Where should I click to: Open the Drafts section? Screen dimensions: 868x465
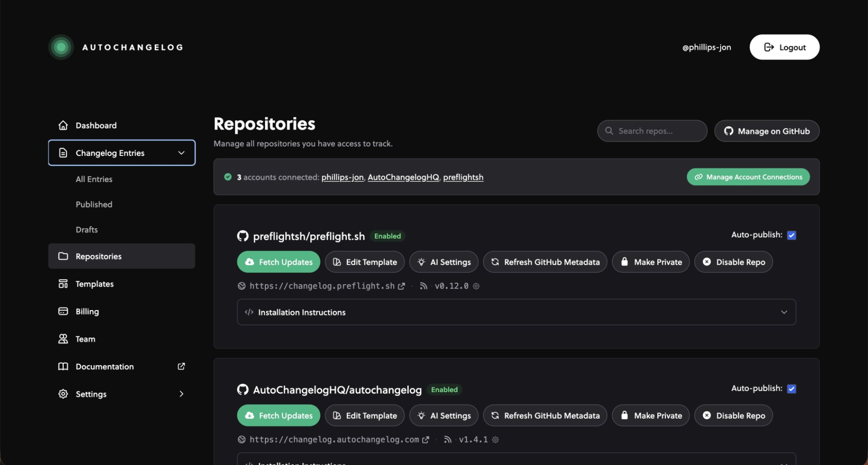click(87, 229)
